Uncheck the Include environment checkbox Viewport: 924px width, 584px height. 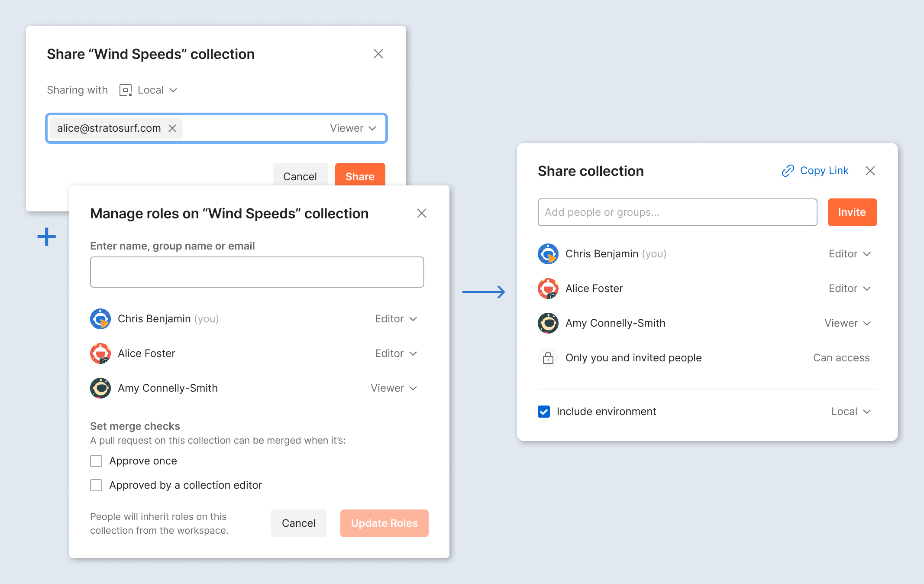coord(544,412)
